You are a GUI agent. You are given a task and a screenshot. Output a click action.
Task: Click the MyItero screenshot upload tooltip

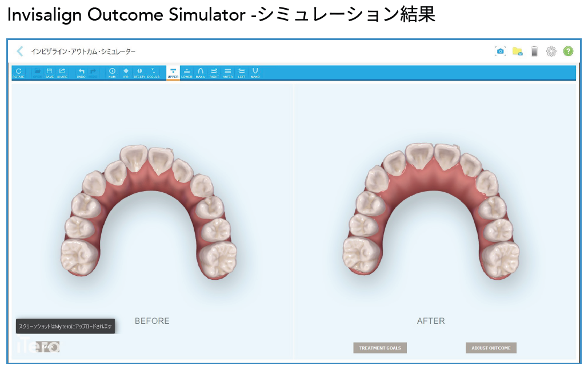65,326
